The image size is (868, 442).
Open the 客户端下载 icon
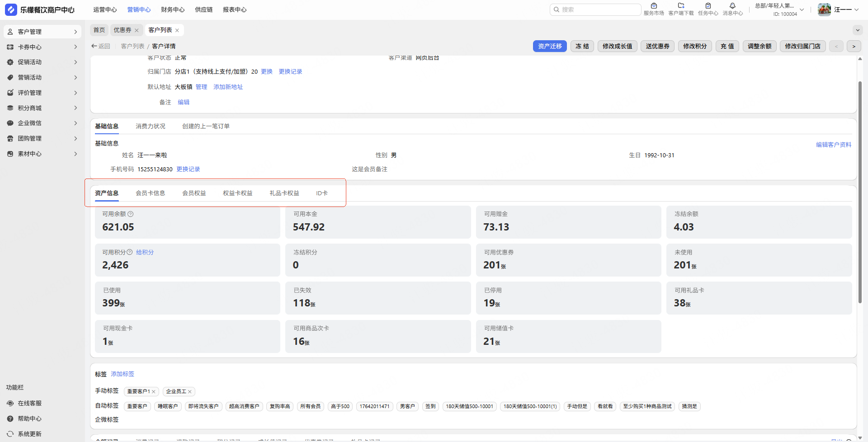coord(681,6)
